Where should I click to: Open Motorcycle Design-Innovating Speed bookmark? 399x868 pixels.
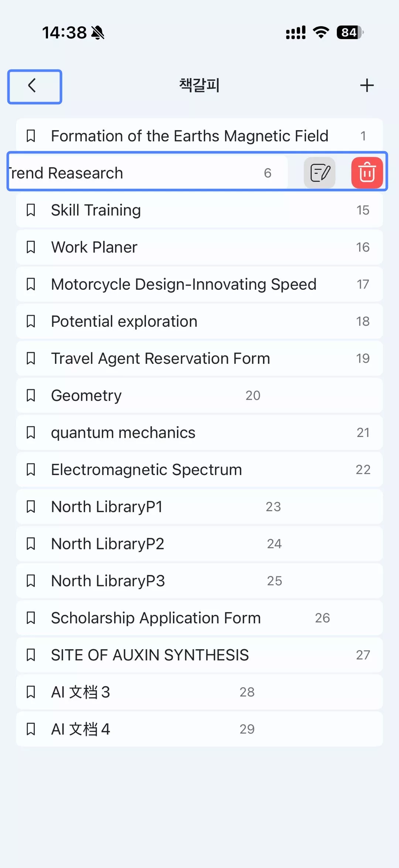pos(184,284)
